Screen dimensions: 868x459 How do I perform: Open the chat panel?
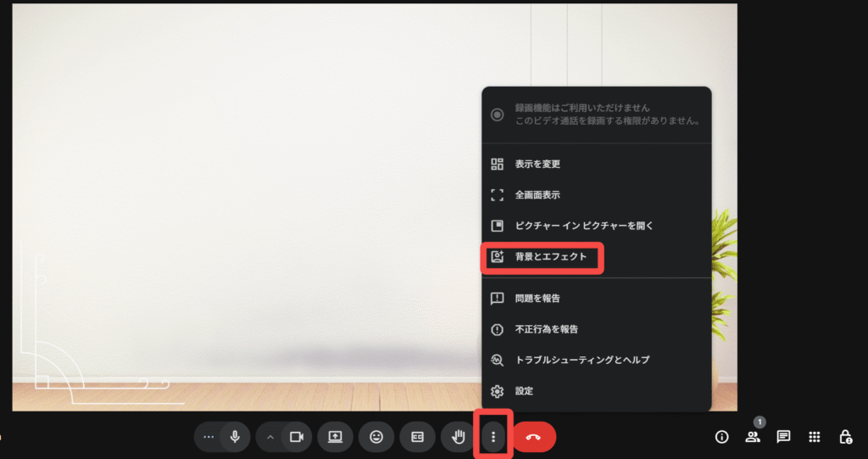[x=783, y=437]
